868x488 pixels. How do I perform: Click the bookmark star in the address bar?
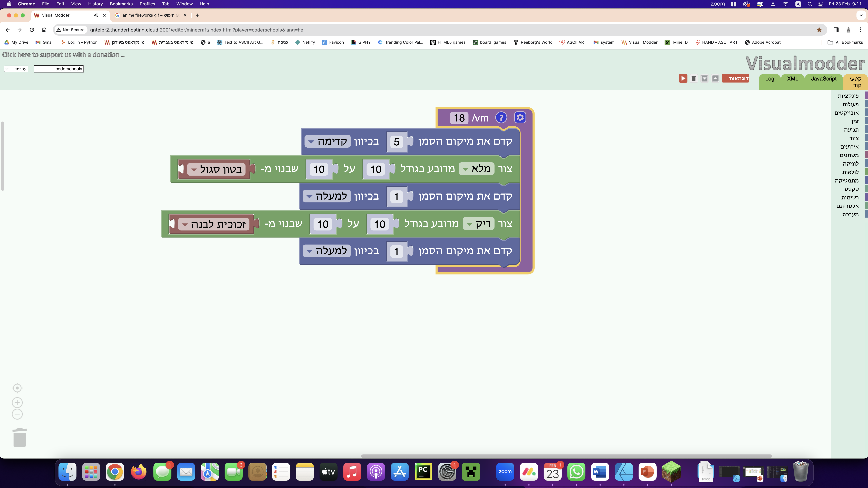819,30
